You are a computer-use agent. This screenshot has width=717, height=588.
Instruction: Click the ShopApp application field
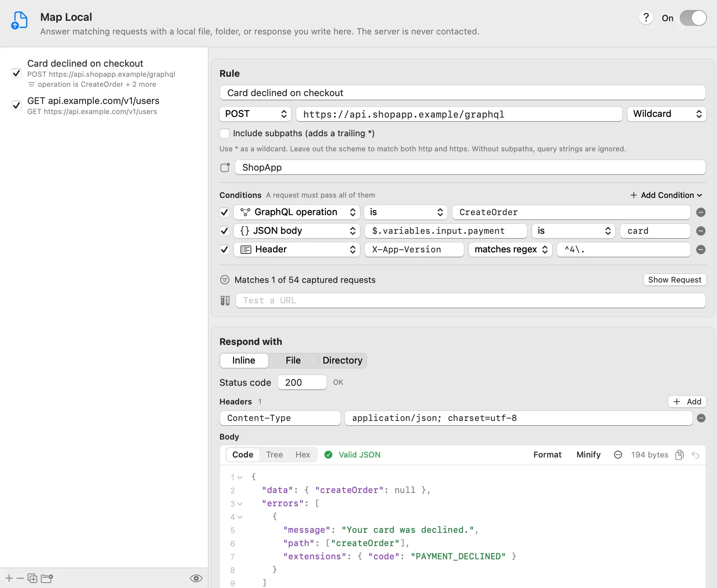[470, 167]
